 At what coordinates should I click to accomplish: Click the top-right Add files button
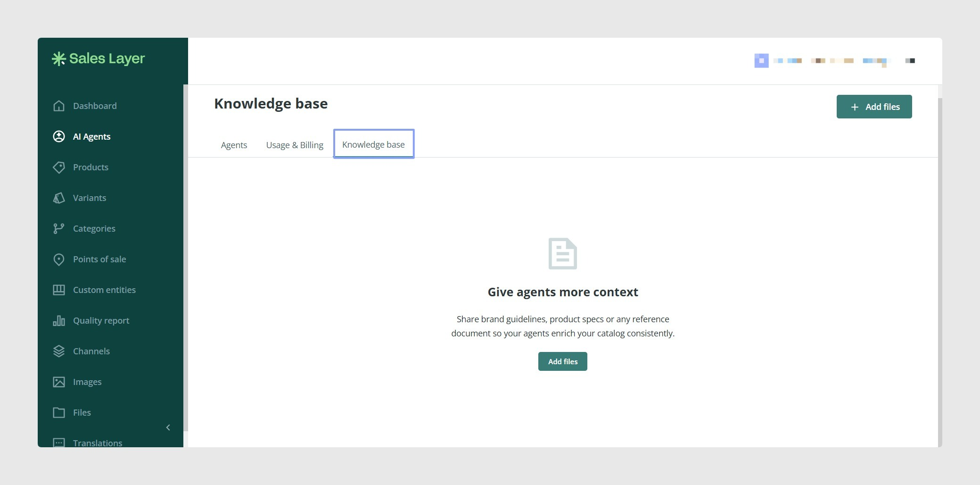(874, 107)
